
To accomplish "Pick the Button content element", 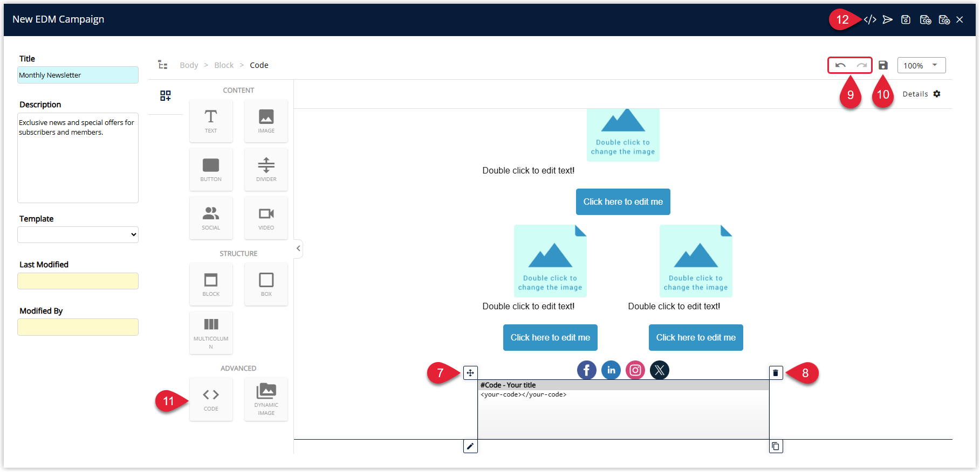I will (211, 170).
